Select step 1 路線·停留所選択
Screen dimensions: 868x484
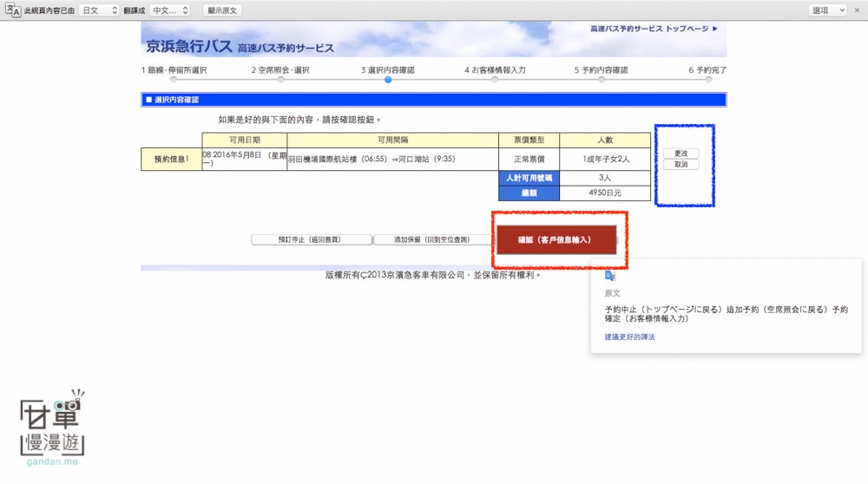[x=174, y=70]
